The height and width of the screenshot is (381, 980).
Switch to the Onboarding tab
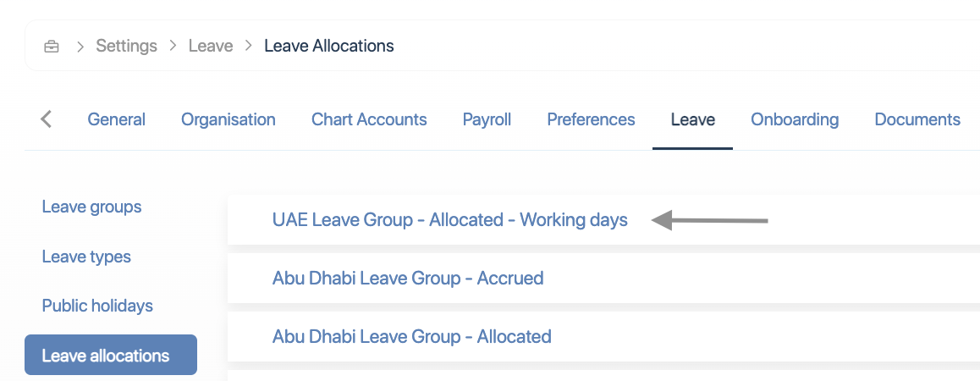pyautogui.click(x=795, y=119)
